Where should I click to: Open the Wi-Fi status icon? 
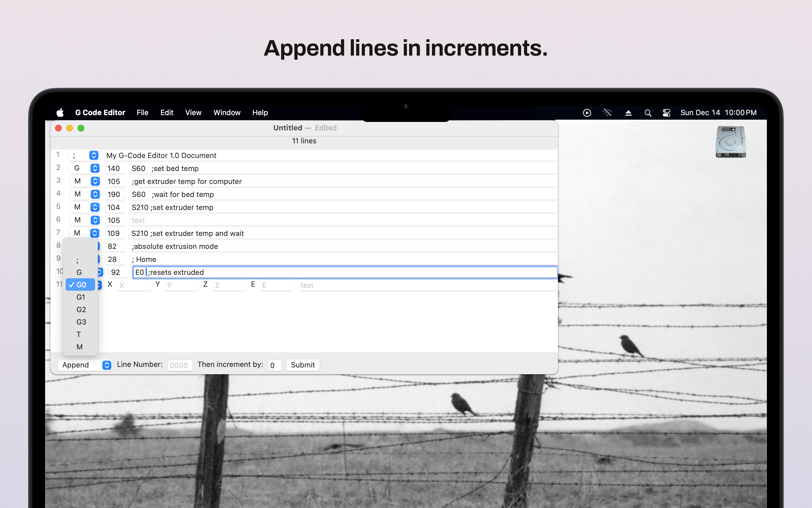[607, 113]
